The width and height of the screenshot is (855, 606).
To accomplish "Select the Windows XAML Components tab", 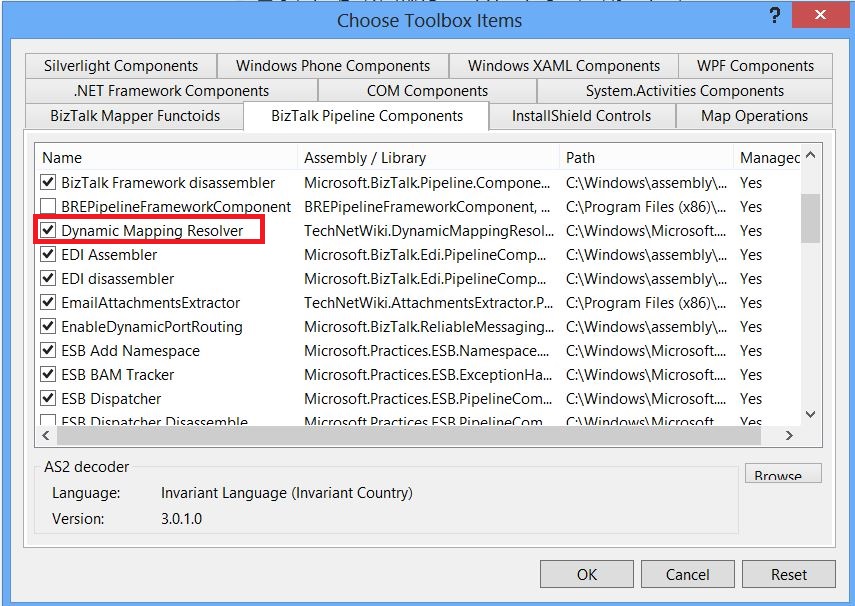I will [x=564, y=66].
